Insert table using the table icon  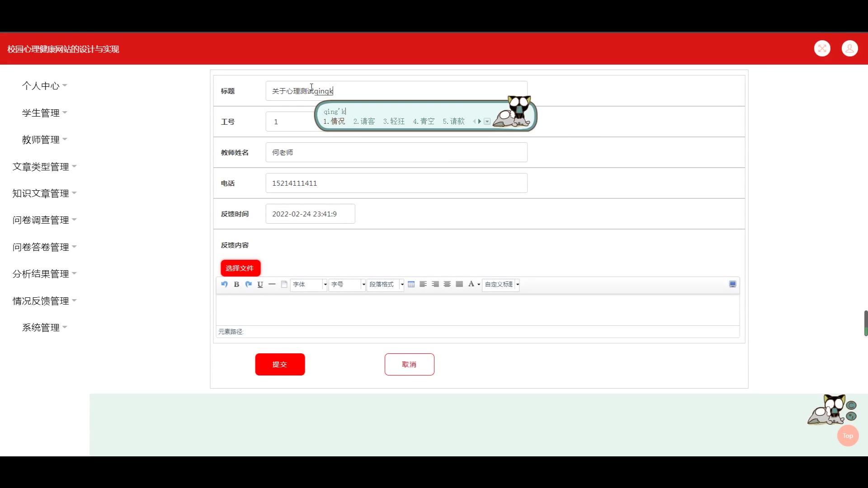click(x=411, y=284)
